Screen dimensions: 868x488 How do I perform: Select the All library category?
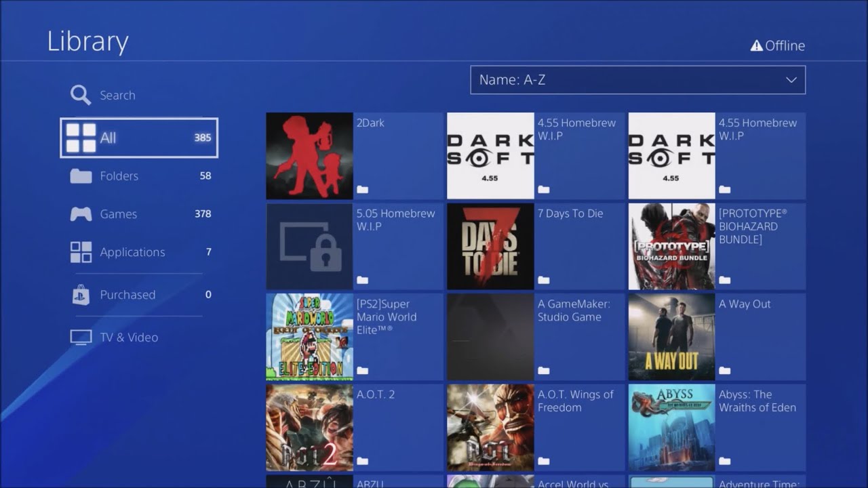coord(139,138)
